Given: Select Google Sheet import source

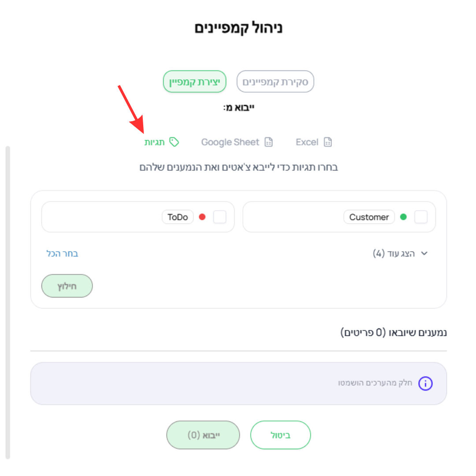Looking at the screenshot, I should 237,142.
